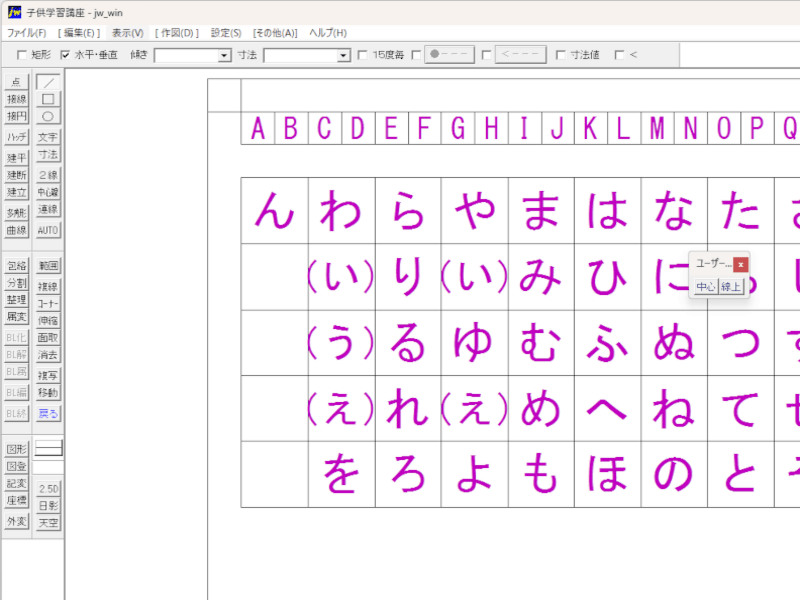The image size is (800, 600).
Task: Select the line (／) drawing tool
Action: [48, 82]
